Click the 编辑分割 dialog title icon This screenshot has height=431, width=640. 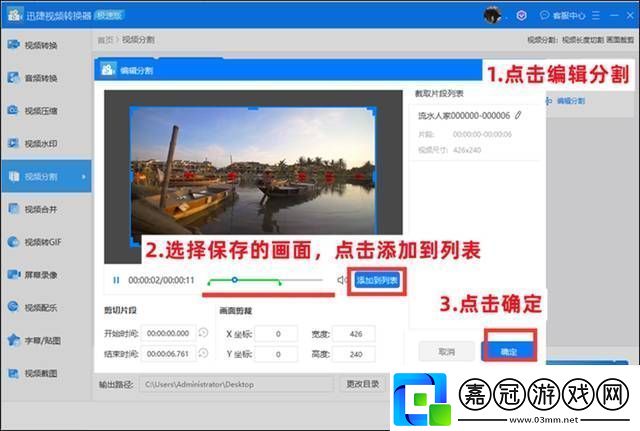[x=108, y=70]
